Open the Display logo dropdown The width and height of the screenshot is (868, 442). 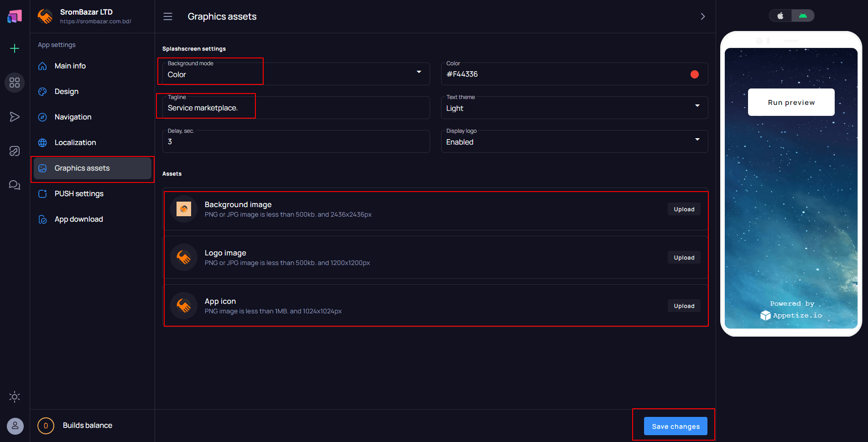(x=574, y=141)
